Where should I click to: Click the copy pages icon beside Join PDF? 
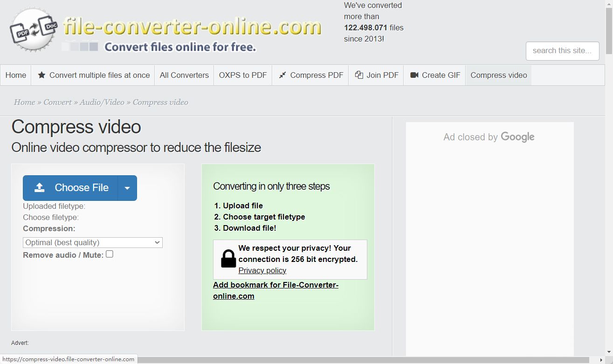[x=359, y=75]
